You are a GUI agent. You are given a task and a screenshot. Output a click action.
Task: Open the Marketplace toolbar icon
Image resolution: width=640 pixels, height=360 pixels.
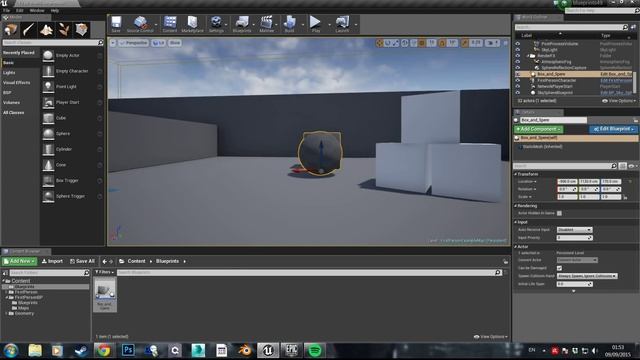point(192,24)
